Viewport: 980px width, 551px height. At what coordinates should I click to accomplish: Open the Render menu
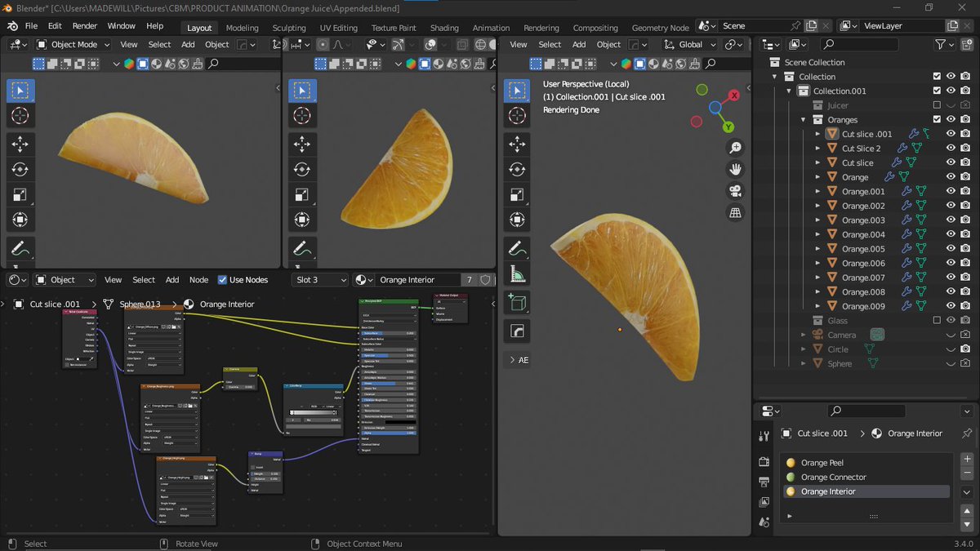(85, 26)
